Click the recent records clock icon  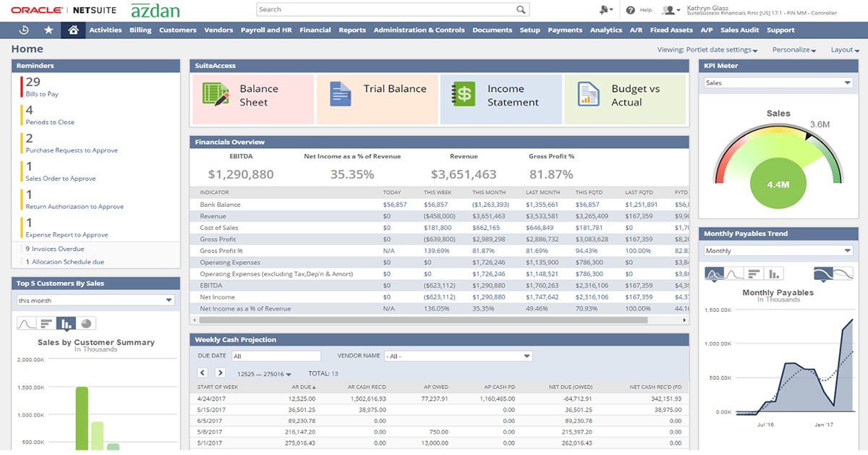(24, 30)
